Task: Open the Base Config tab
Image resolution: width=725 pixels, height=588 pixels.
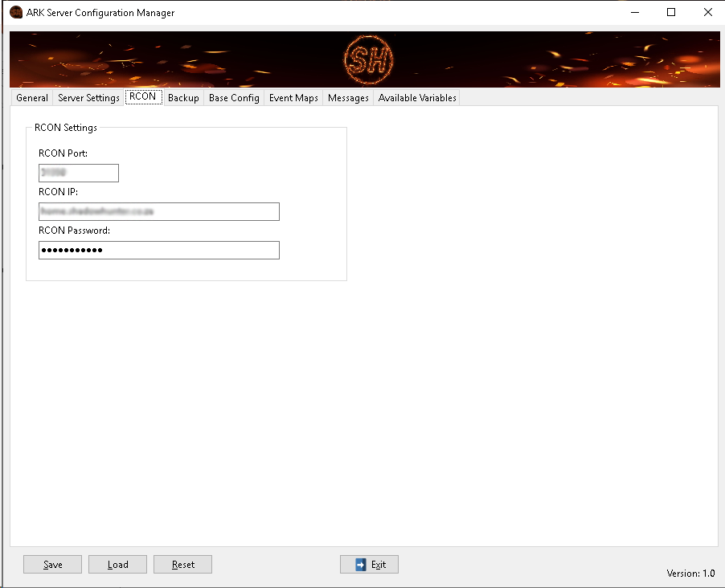Action: click(234, 98)
